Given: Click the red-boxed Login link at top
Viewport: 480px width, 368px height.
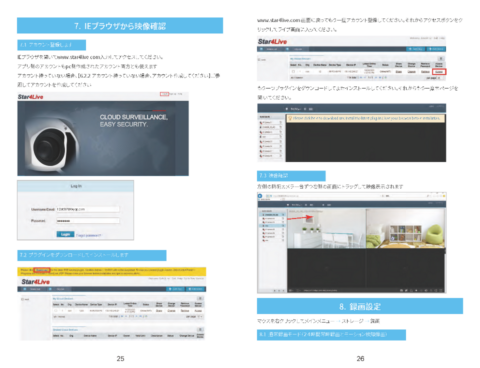Looking at the screenshot, I should tap(164, 94).
